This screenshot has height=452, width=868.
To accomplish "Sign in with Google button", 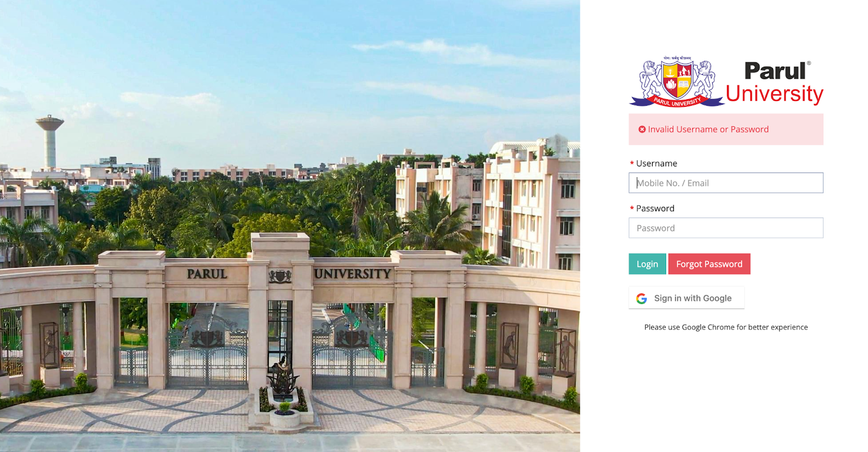I will 686,298.
